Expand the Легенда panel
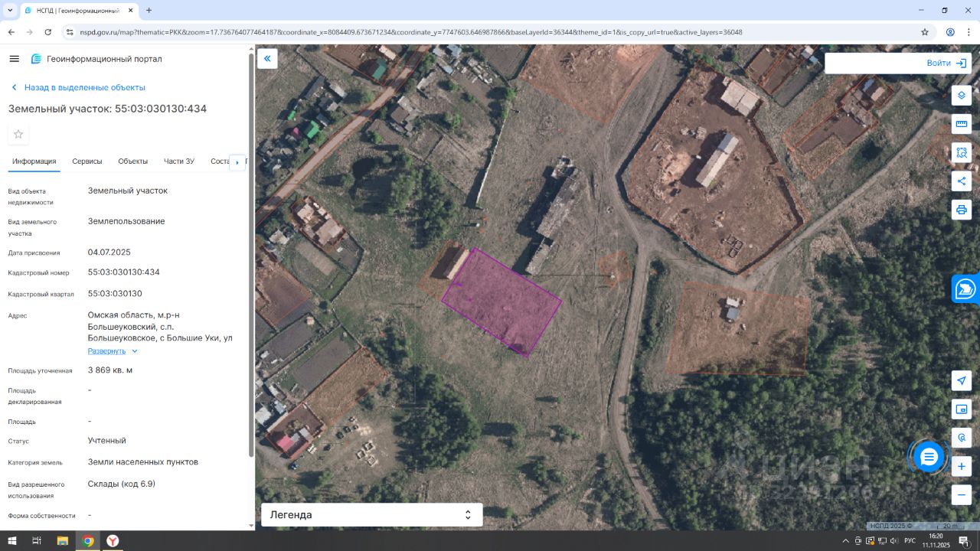The width and height of the screenshot is (980, 551). [x=371, y=515]
